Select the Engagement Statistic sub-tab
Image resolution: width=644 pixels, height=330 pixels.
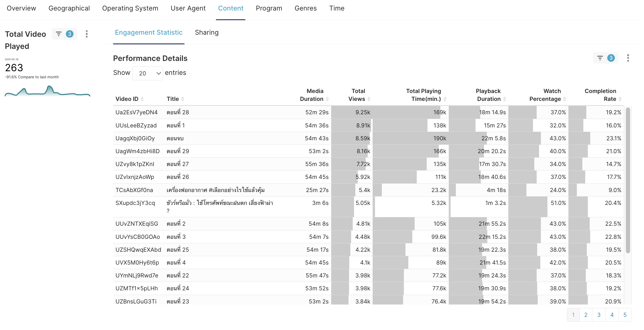(149, 33)
